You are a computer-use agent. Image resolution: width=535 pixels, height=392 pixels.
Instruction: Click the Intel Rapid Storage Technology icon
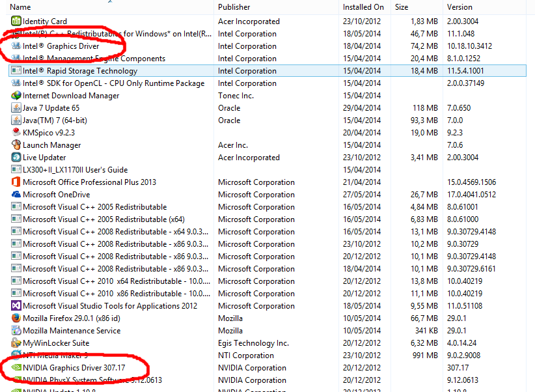click(x=16, y=71)
